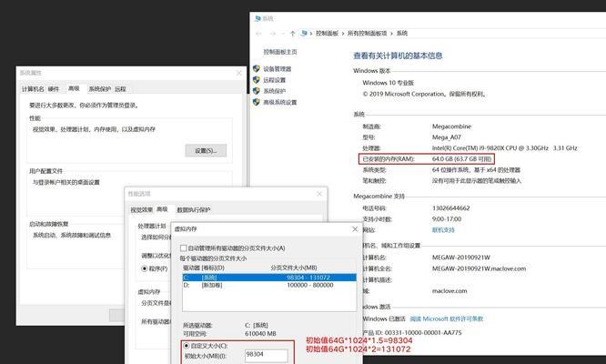Select 自定义大小(C) radio button
606x364 pixels.
click(187, 346)
